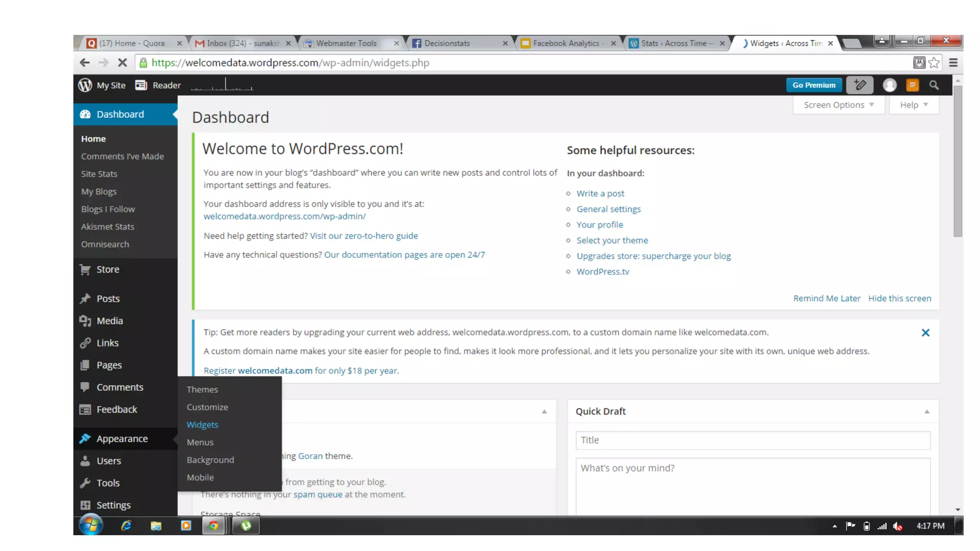Open the Hide this screen link

pos(899,298)
